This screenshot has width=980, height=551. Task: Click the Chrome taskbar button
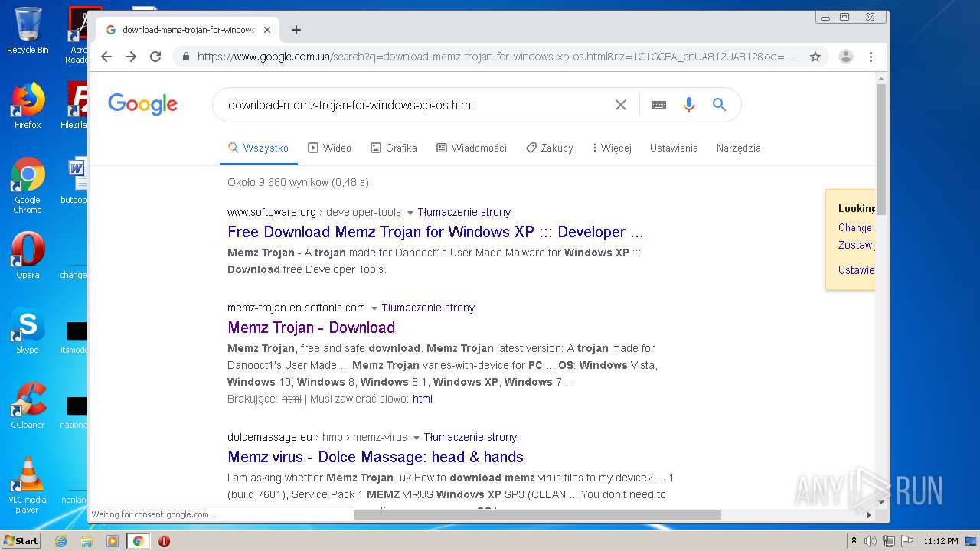coord(139,541)
